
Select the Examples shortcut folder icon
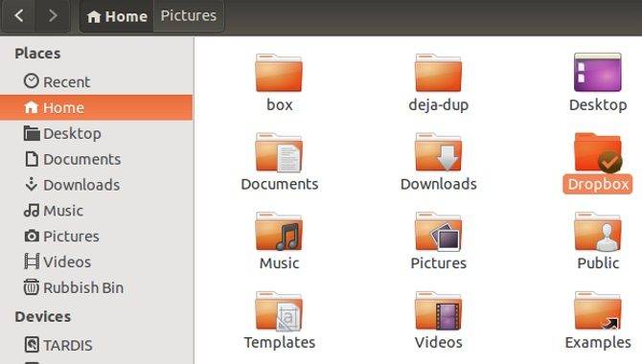click(598, 310)
